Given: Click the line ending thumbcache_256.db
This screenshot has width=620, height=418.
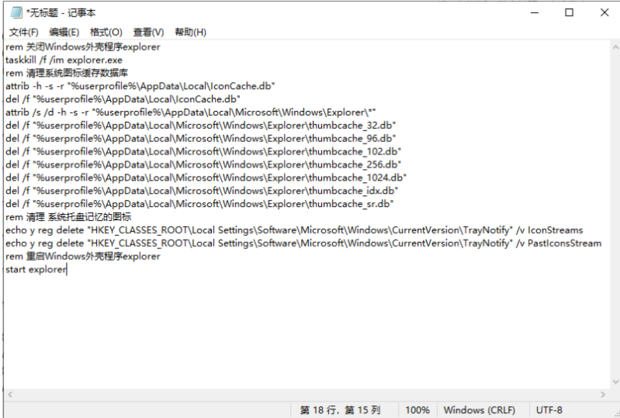Looking at the screenshot, I should pos(203,165).
